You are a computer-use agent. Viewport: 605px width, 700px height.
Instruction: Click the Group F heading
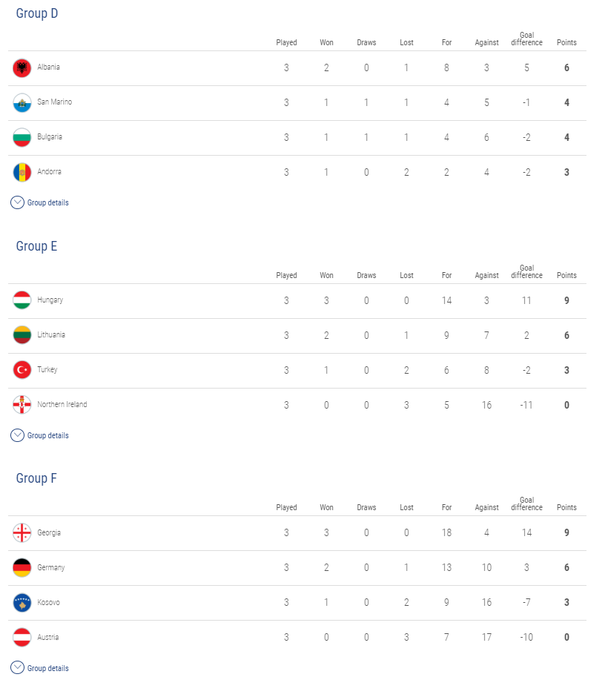click(x=36, y=478)
